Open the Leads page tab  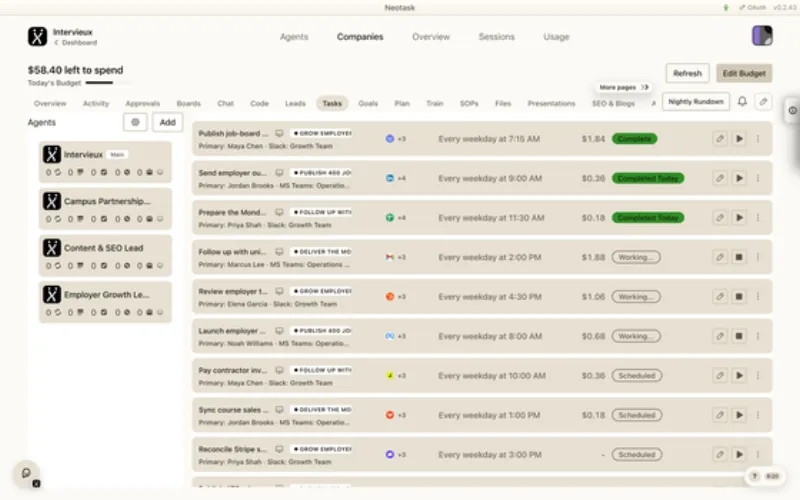point(295,104)
